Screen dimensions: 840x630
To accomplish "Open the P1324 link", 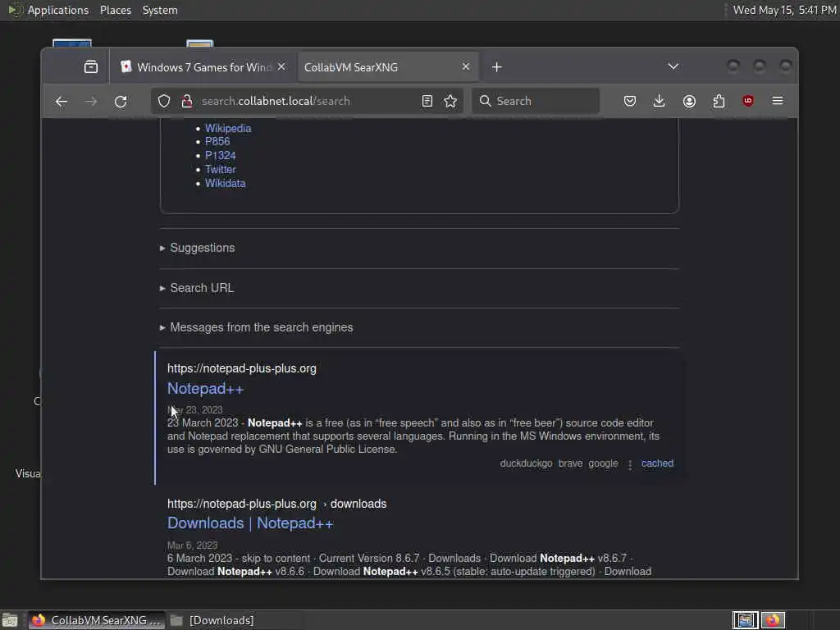I will coord(220,155).
